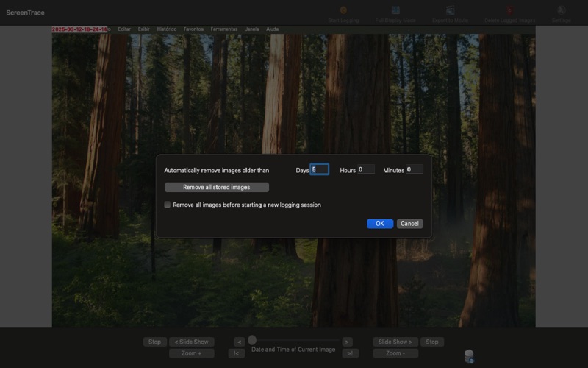Open the Janela menu in the logged image
The width and height of the screenshot is (588, 368).
pyautogui.click(x=251, y=29)
